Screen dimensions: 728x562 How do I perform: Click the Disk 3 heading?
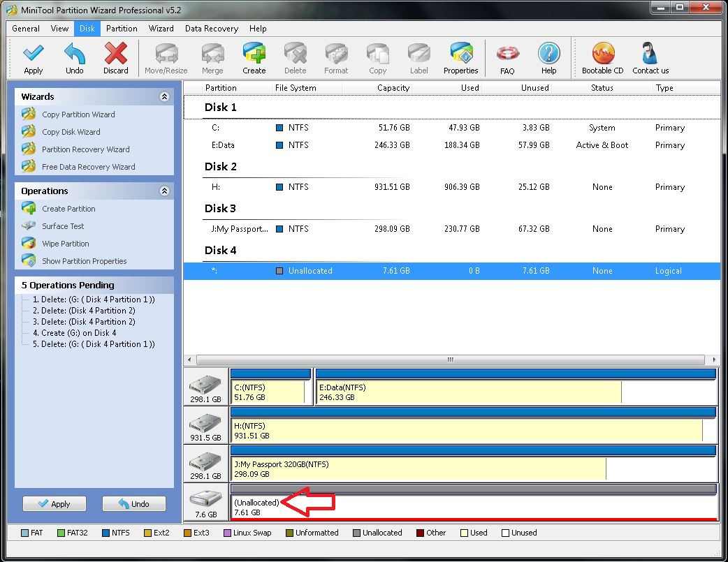point(221,208)
